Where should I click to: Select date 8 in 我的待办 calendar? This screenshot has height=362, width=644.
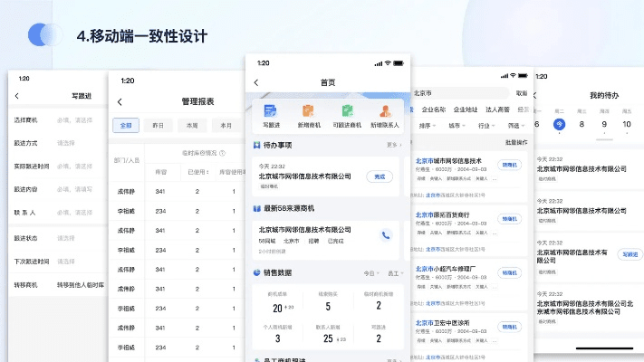[x=582, y=124]
